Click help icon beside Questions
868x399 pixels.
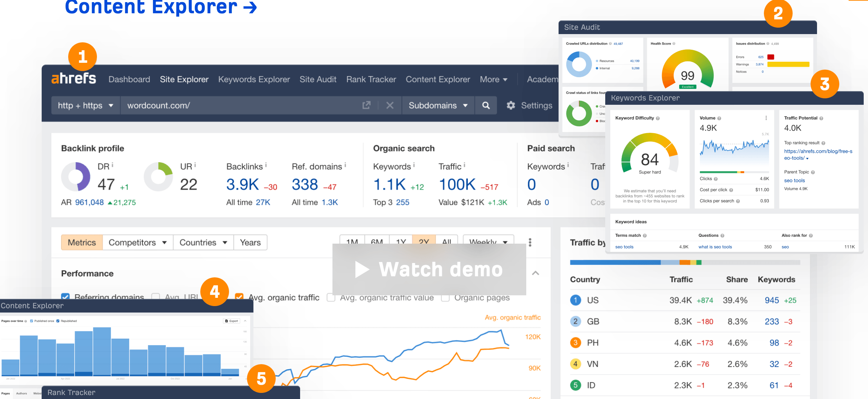[722, 236]
